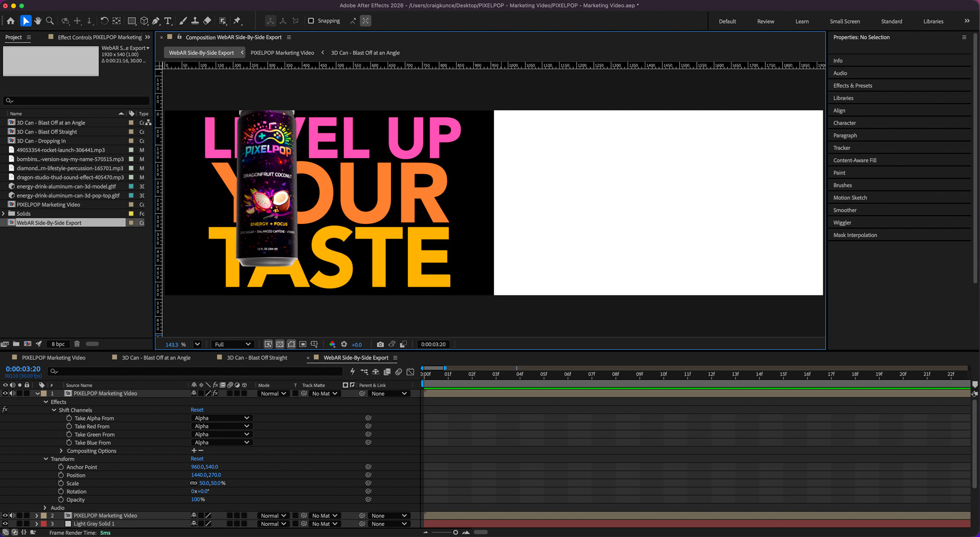980x537 pixels.
Task: Open the resolution dropdown showing Full
Action: [232, 344]
